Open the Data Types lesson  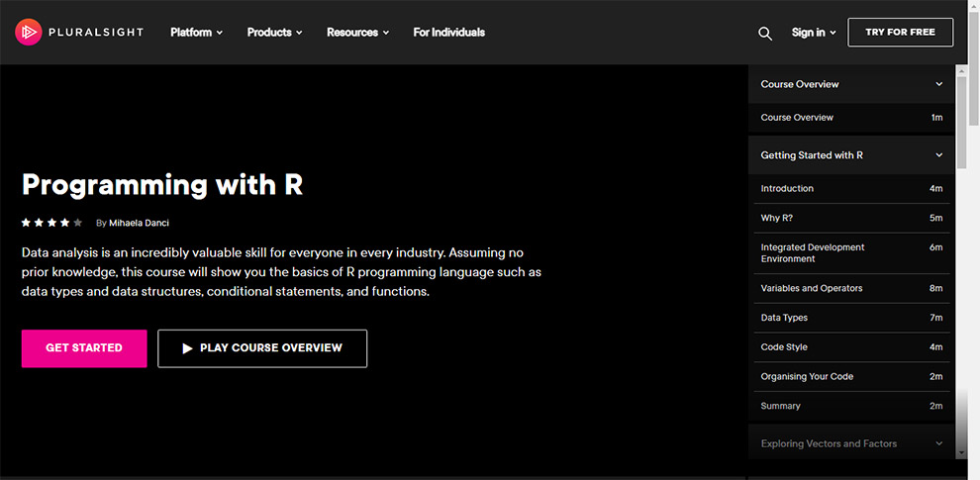(851, 318)
